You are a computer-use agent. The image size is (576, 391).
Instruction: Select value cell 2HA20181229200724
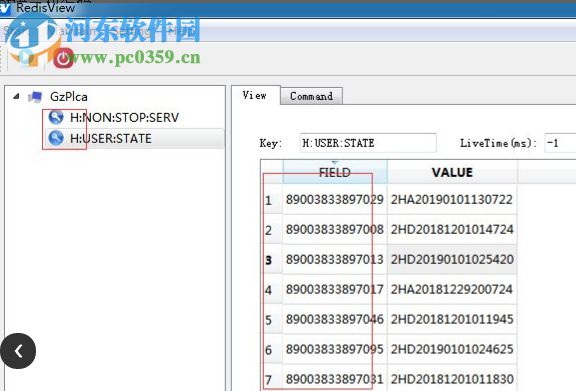(452, 290)
